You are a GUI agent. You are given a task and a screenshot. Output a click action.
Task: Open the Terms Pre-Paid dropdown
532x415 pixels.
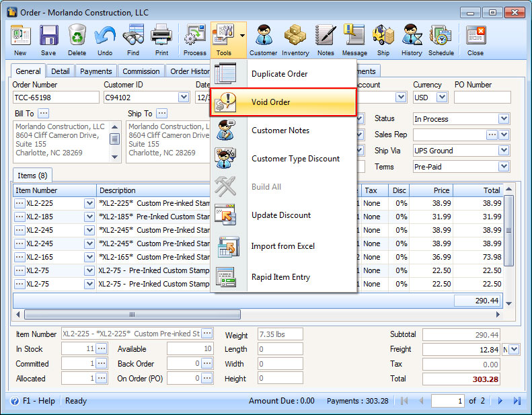504,167
